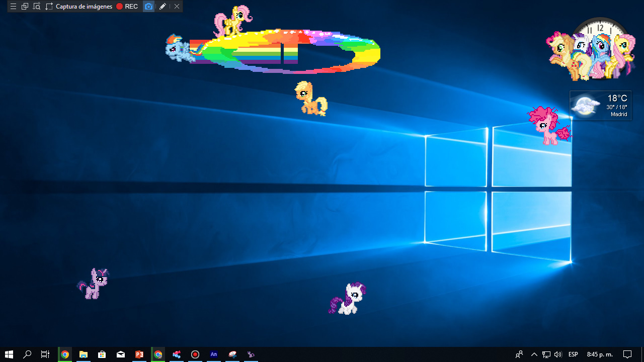Open network settings from the tray

pos(546,354)
